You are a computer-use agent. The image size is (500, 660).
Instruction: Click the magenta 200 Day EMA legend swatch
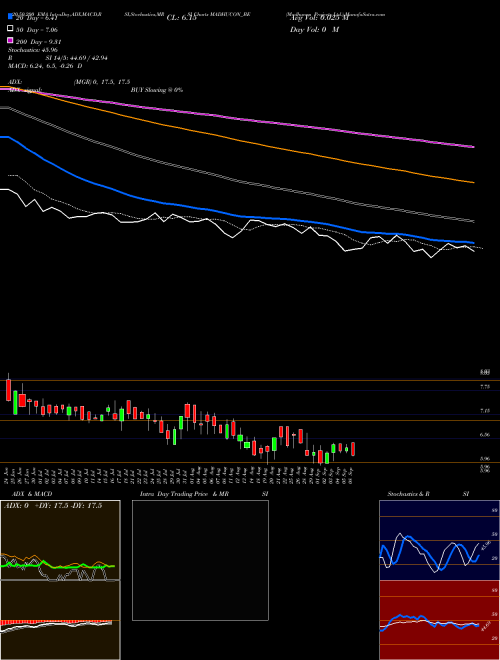point(11,41)
